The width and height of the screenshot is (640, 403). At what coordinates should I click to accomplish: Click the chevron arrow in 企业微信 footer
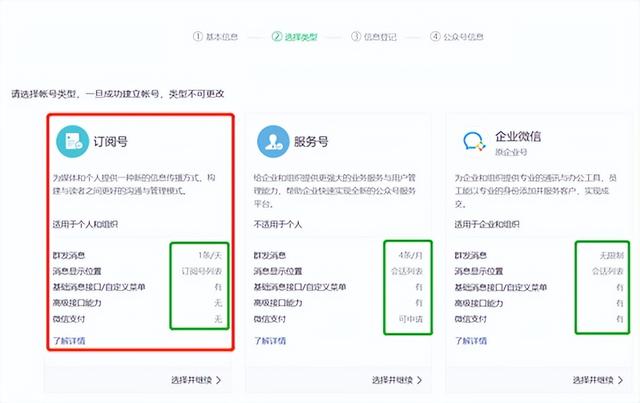point(620,380)
